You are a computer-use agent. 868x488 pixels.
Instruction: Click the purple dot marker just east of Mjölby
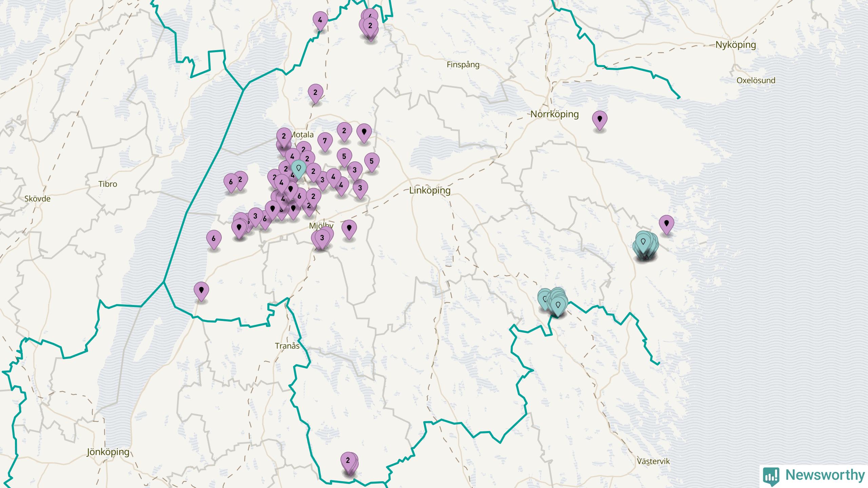coord(349,229)
